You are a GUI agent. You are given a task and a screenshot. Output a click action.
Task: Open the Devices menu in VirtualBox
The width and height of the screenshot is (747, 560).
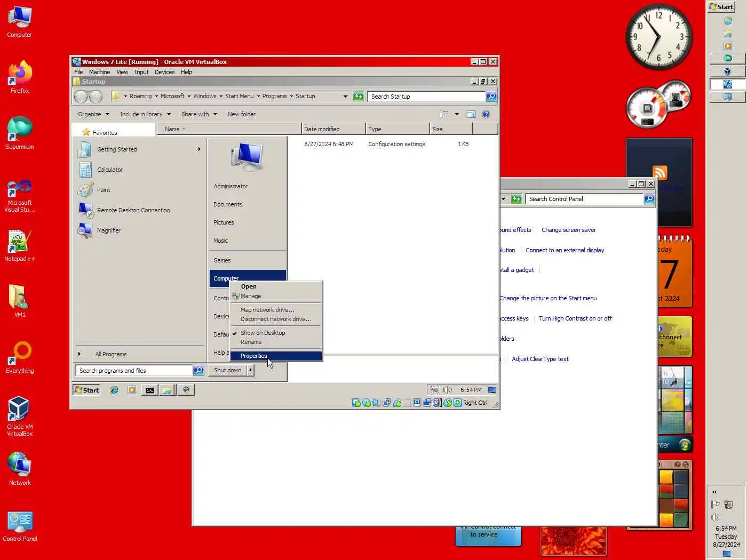click(x=164, y=72)
